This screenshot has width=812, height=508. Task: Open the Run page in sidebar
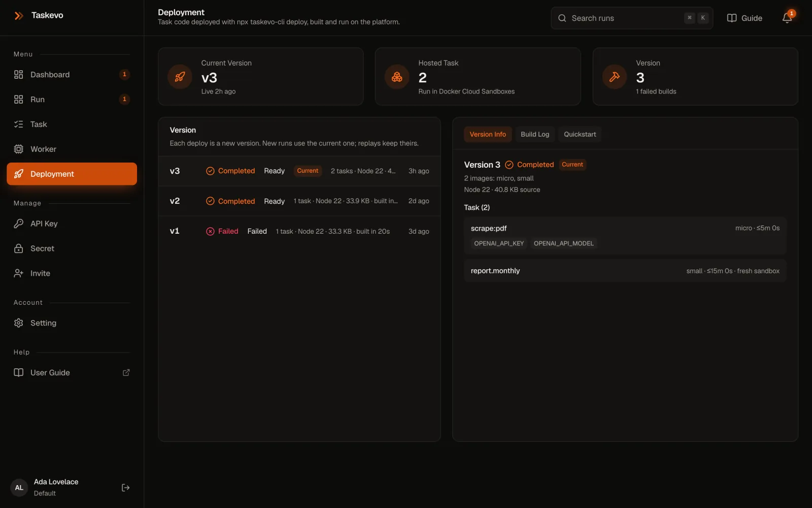(72, 100)
